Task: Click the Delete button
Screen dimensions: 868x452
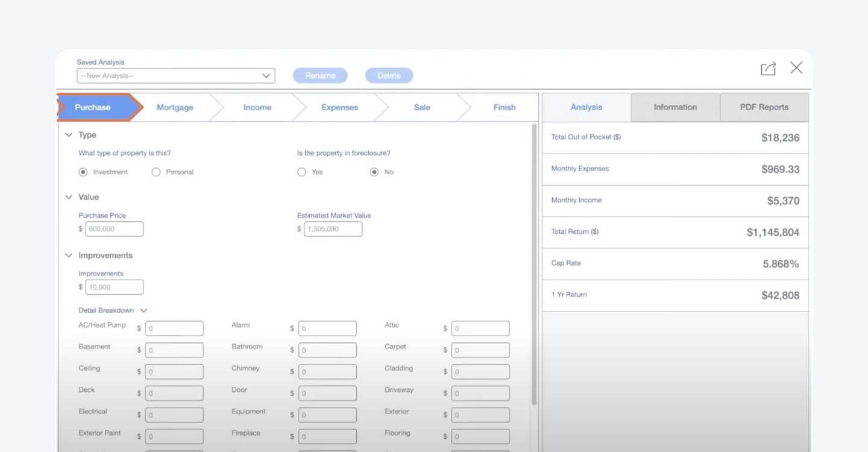Action: (x=389, y=75)
